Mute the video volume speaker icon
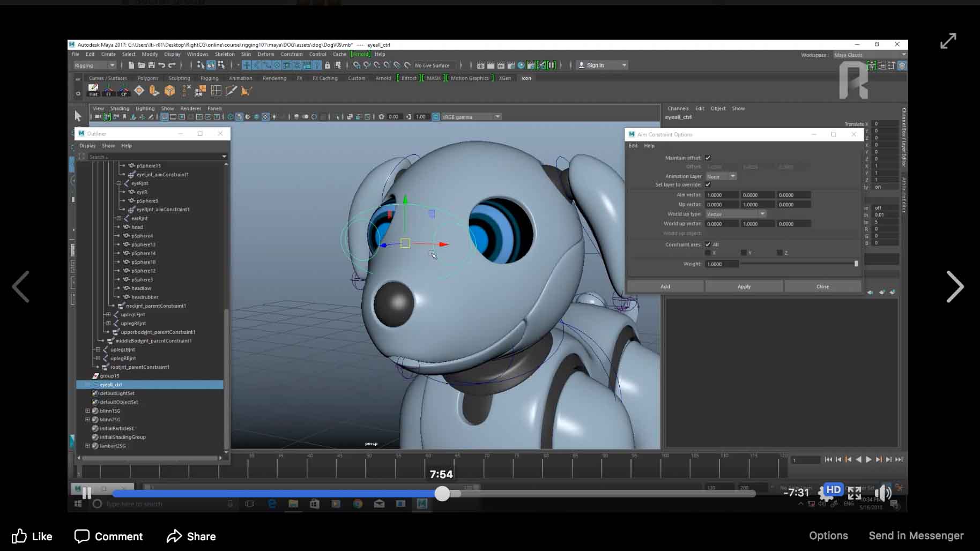 (882, 493)
